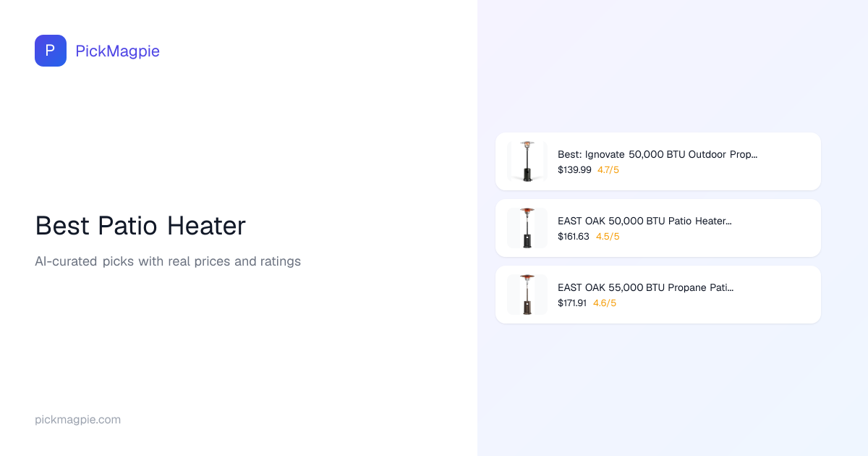Click the PickMagpie brand name text
The image size is (868, 456).
tap(117, 51)
